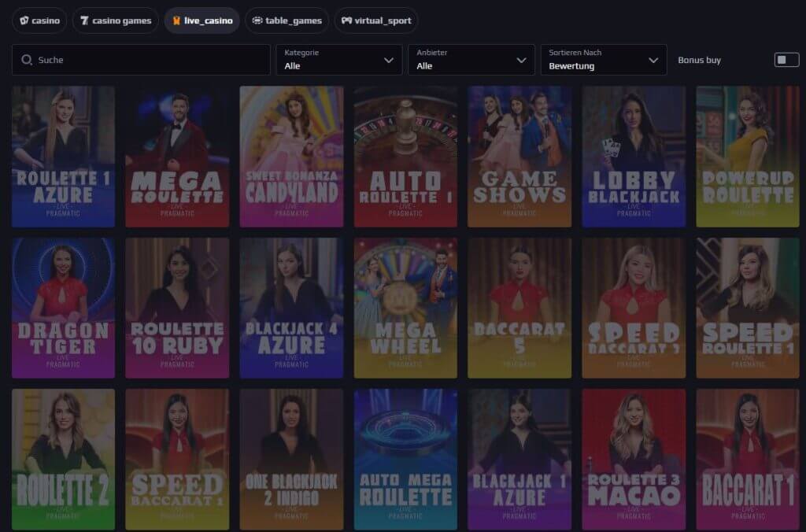Click the gamepad icon on virtual_sport tab
The height and width of the screenshot is (532, 806).
347,20
